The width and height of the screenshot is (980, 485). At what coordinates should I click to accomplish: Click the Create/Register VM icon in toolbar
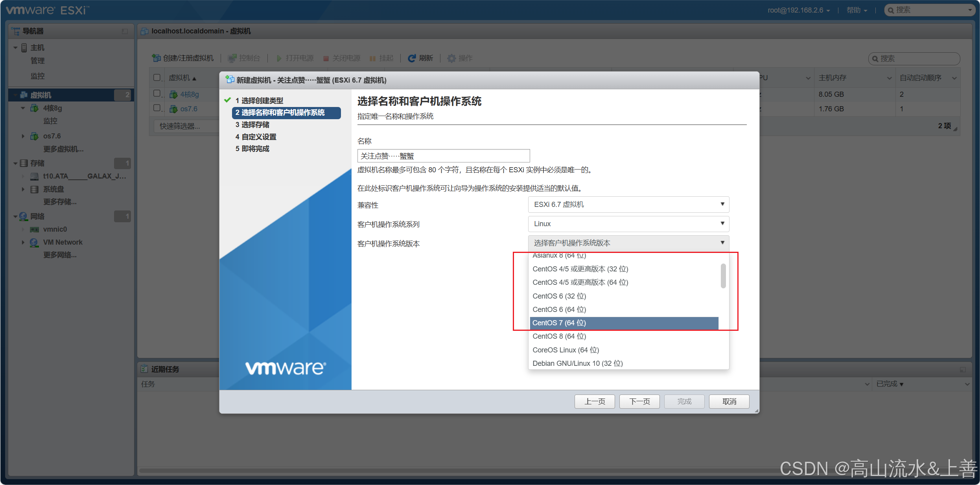[156, 58]
